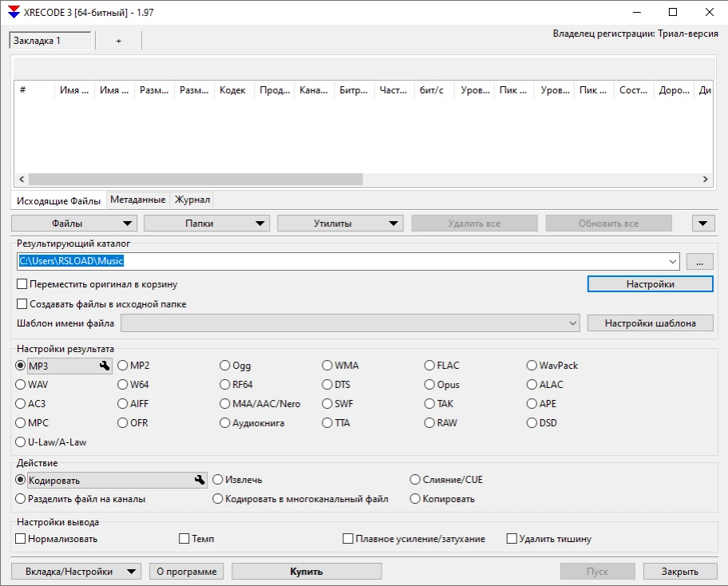Screen dimensions: 728x586
Task: Click the XRECODE app logo in title bar
Action: 14,12
